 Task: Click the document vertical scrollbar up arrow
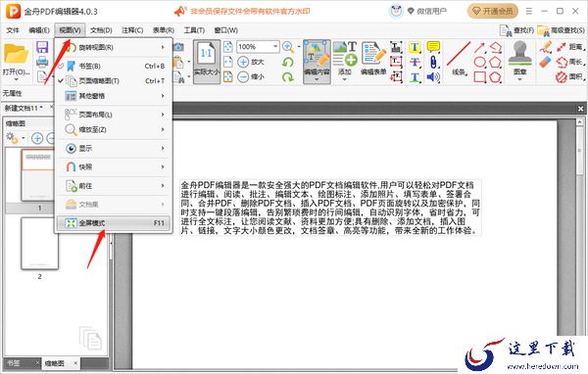point(580,122)
